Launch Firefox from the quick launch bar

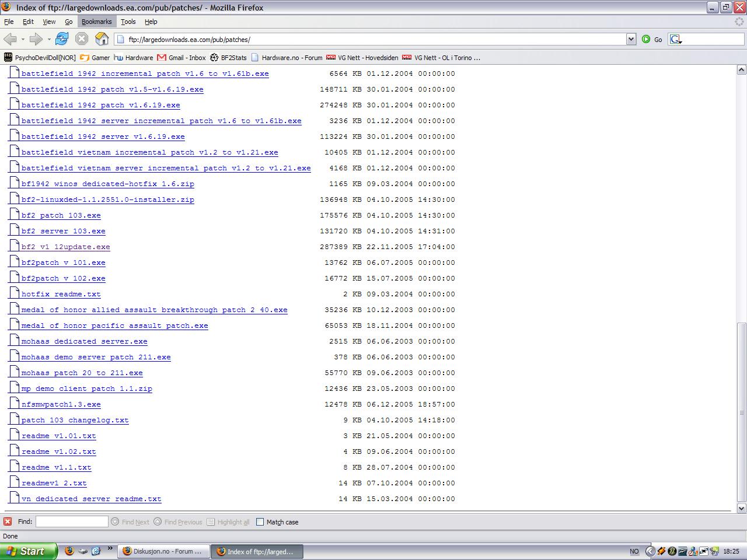pos(69,551)
